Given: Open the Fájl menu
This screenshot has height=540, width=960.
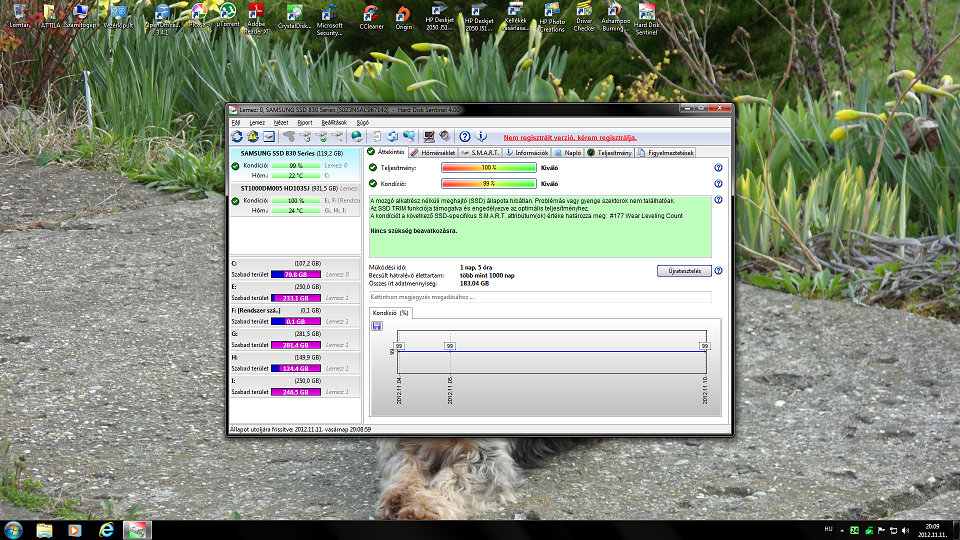Looking at the screenshot, I should click(x=236, y=122).
